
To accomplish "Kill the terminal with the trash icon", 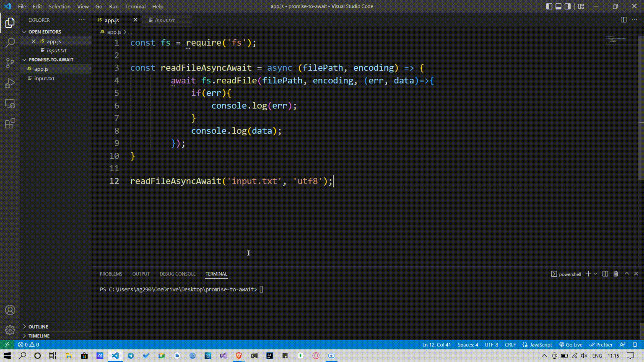I will 615,274.
